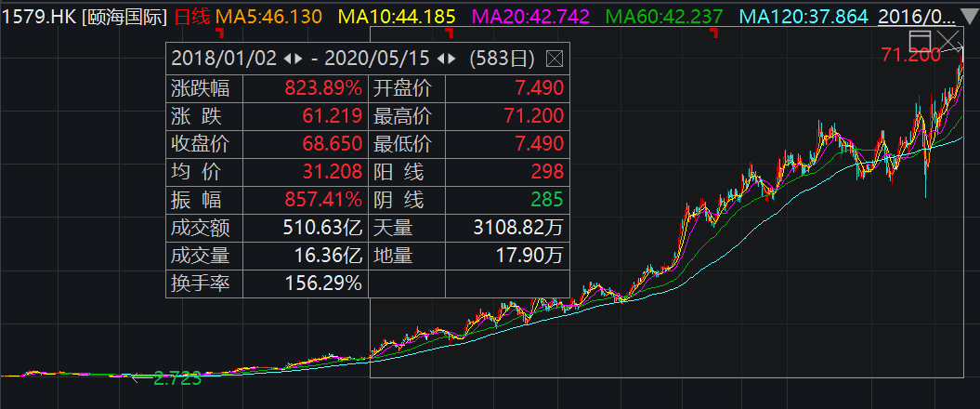This screenshot has height=409, width=980.
Task: Click the 换手率 value 156.29%
Action: tap(324, 284)
